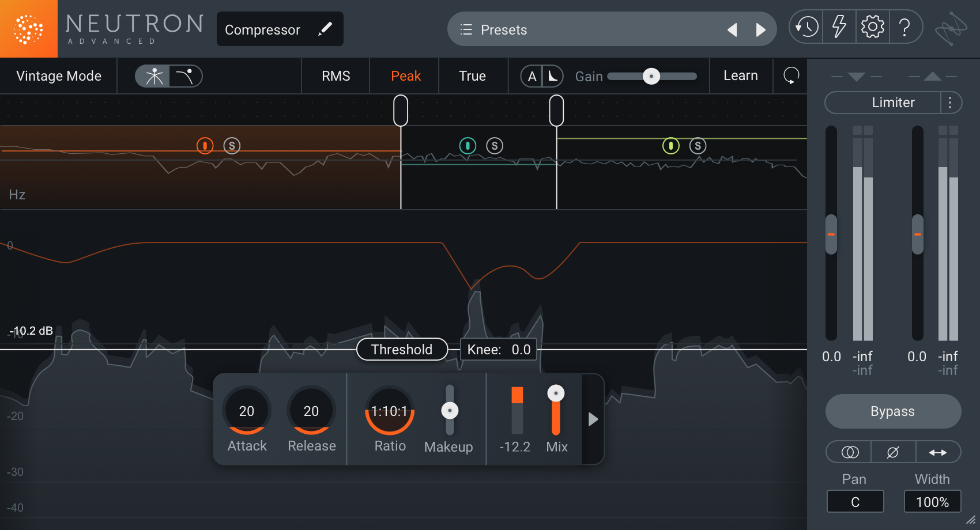
Task: Open help with the question mark icon
Action: (905, 27)
